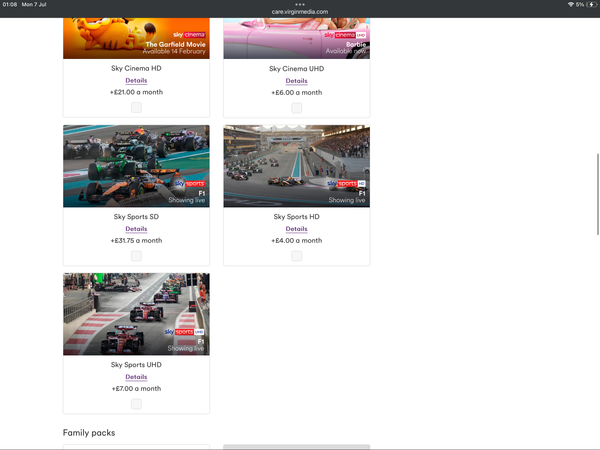This screenshot has height=450, width=600.
Task: View Details for Sky Sports SD
Action: coord(136,229)
